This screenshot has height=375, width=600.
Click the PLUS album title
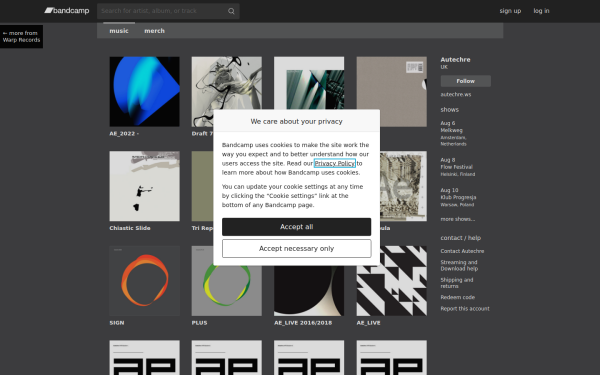point(199,323)
